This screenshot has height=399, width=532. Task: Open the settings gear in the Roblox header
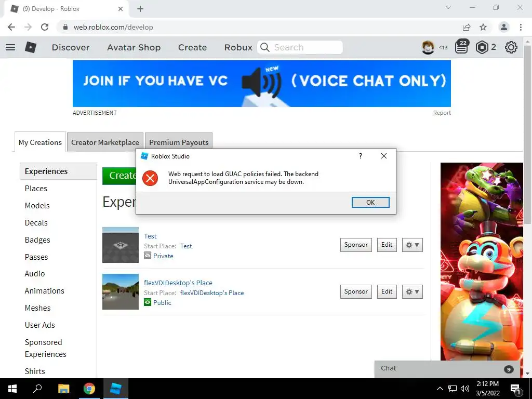point(511,47)
